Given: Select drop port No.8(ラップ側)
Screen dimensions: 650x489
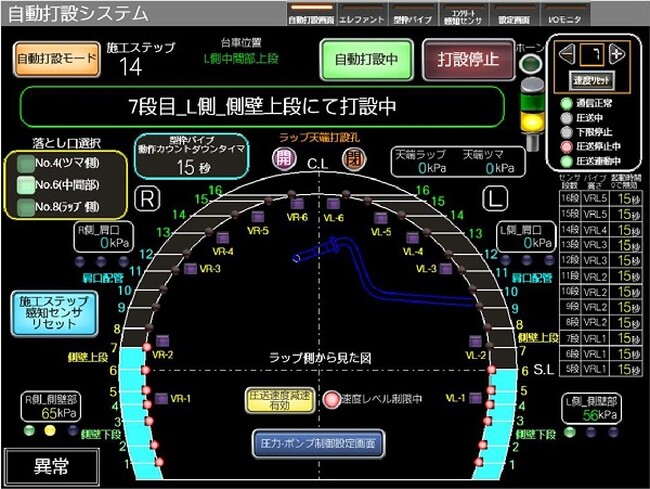Looking at the screenshot, I should [x=26, y=207].
